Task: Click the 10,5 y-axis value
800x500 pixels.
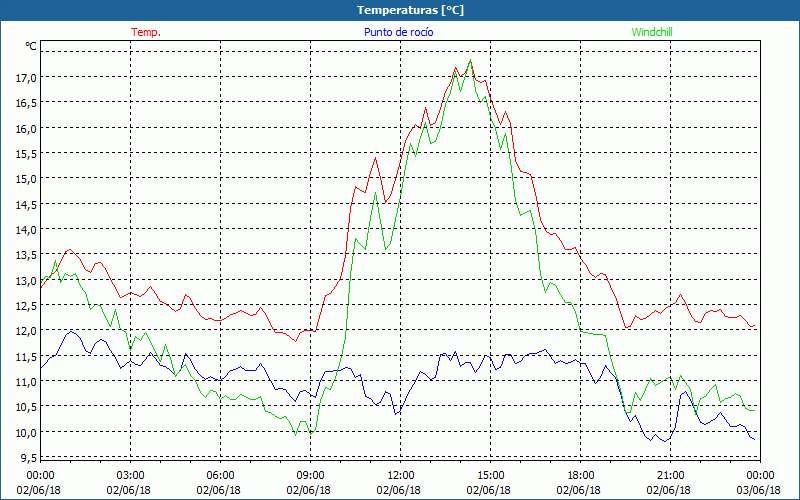Action: click(26, 407)
